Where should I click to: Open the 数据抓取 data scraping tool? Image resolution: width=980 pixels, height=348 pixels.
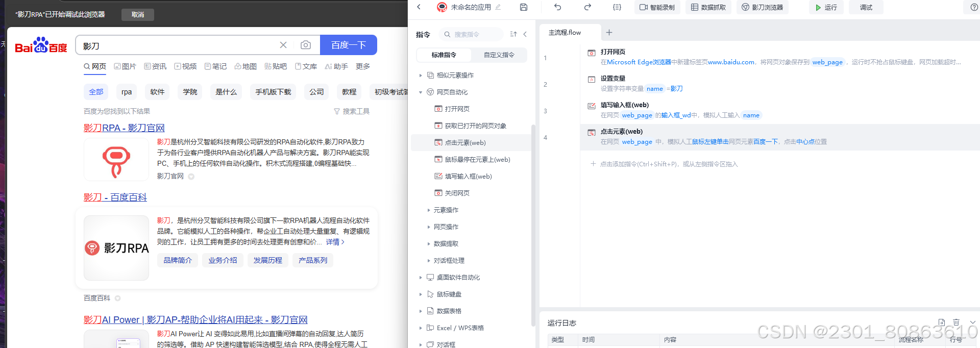(708, 7)
